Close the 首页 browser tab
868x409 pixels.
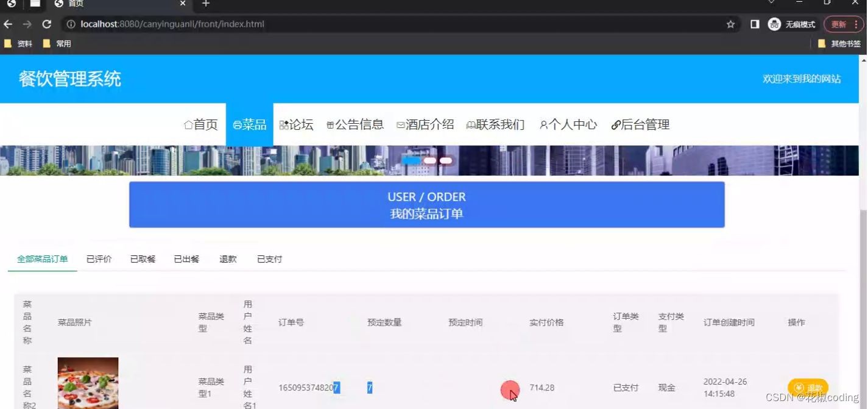pyautogui.click(x=183, y=4)
